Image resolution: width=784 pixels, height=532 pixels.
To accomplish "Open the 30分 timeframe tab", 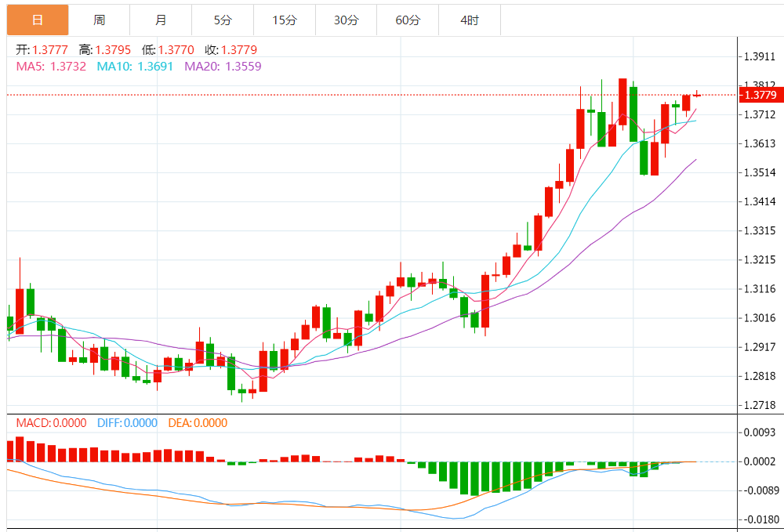I will [346, 20].
